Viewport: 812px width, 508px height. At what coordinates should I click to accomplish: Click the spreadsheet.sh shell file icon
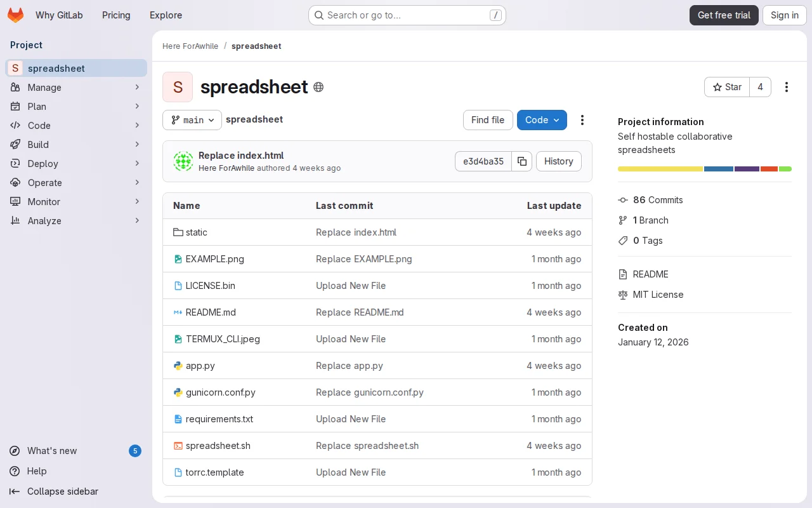tap(178, 446)
